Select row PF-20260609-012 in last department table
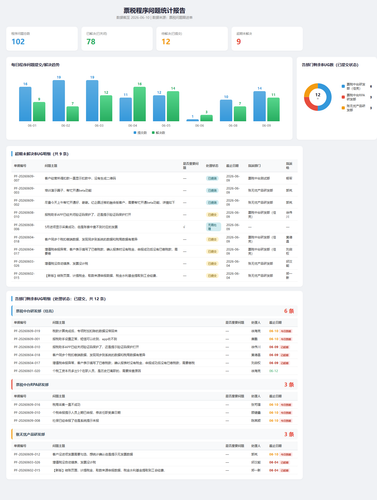Image resolution: width=377 pixels, height=500 pixels. click(154, 454)
